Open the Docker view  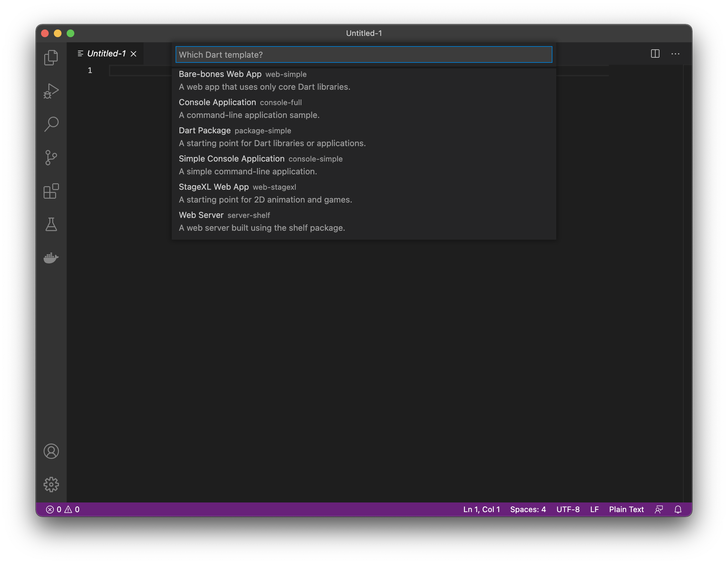tap(51, 258)
